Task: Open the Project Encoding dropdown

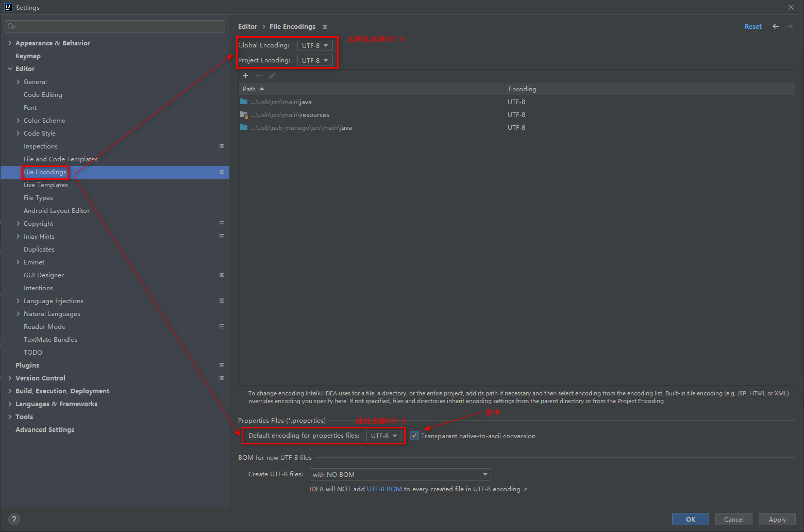Action: click(315, 60)
